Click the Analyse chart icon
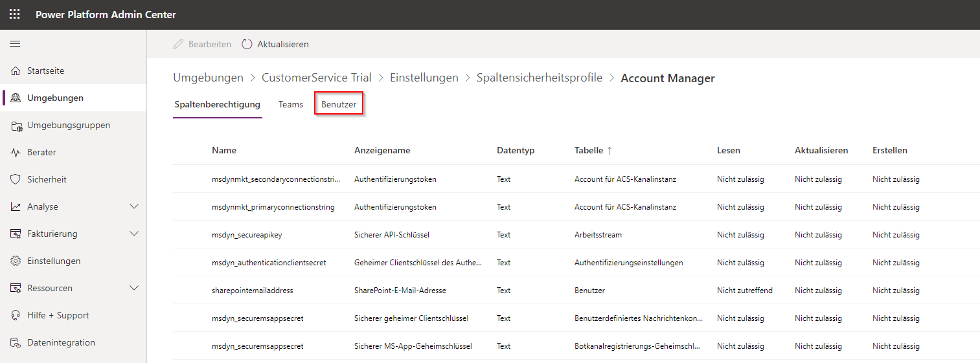The height and width of the screenshot is (363, 980). 16,206
